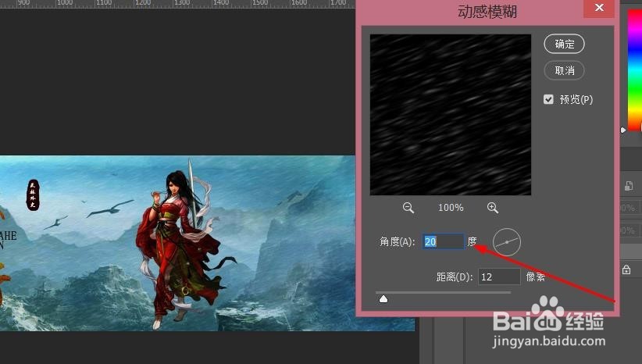The width and height of the screenshot is (642, 364).
Task: Click the document icon in right panel
Action: pyautogui.click(x=629, y=187)
